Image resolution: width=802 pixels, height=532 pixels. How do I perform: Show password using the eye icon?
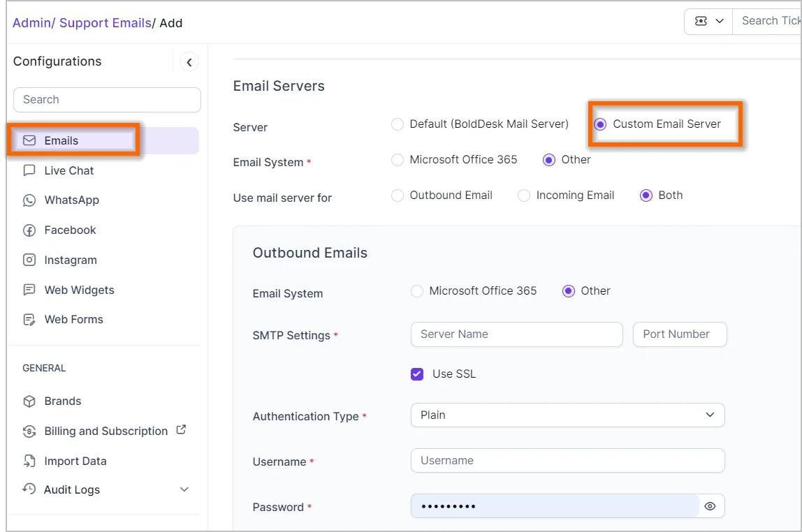[710, 506]
